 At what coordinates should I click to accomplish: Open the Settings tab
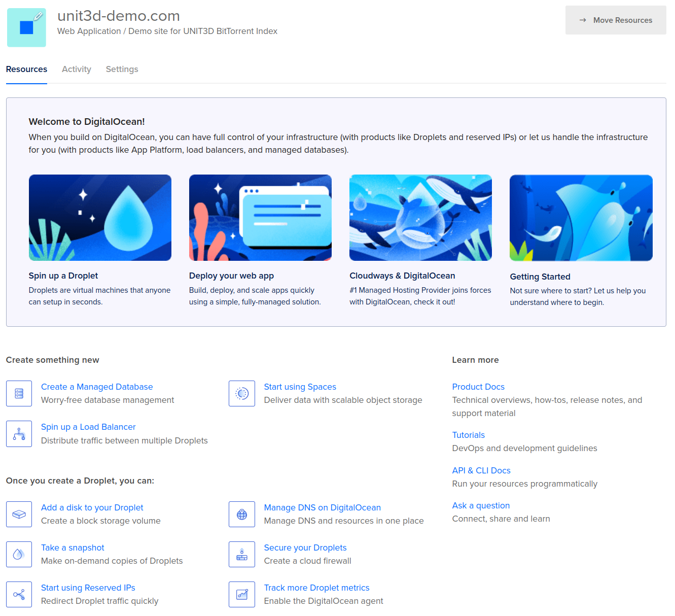[x=122, y=69]
